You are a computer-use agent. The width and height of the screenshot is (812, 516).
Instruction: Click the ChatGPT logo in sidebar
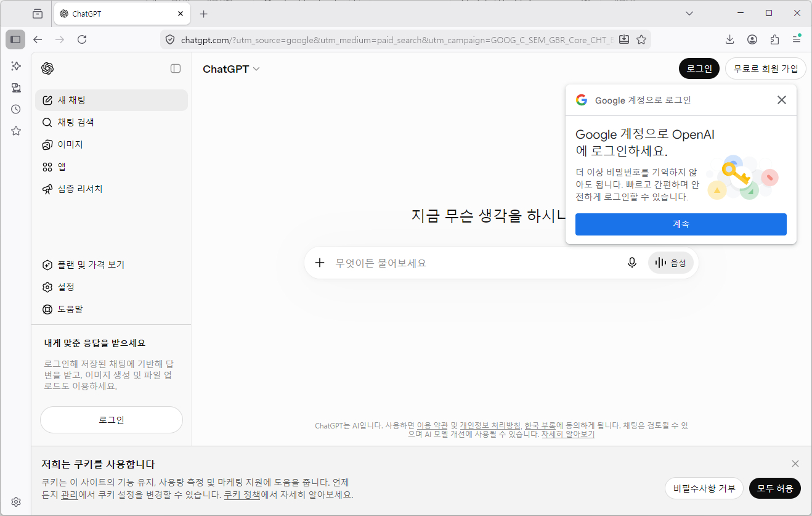(x=47, y=68)
